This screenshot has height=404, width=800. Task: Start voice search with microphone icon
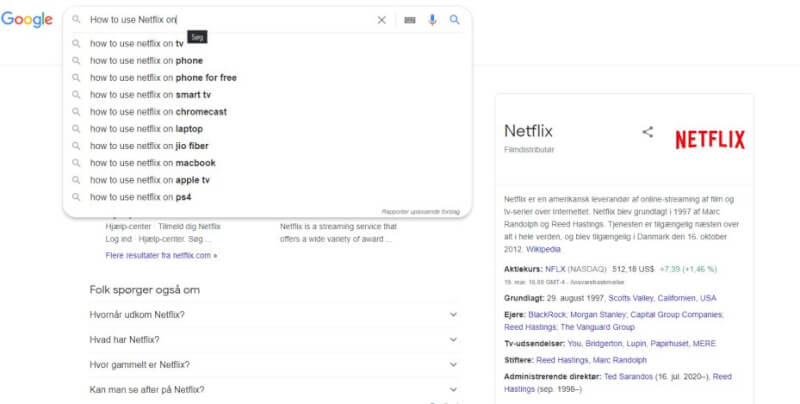pos(432,20)
